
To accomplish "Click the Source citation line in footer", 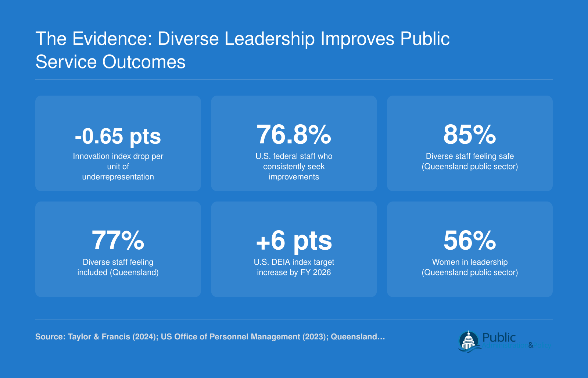I will 210,337.
